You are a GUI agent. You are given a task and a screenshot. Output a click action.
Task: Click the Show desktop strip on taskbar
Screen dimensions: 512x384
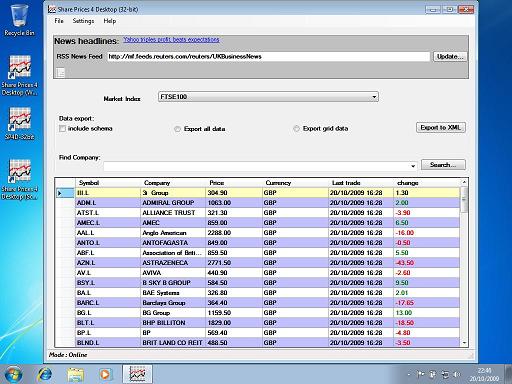tap(509, 374)
